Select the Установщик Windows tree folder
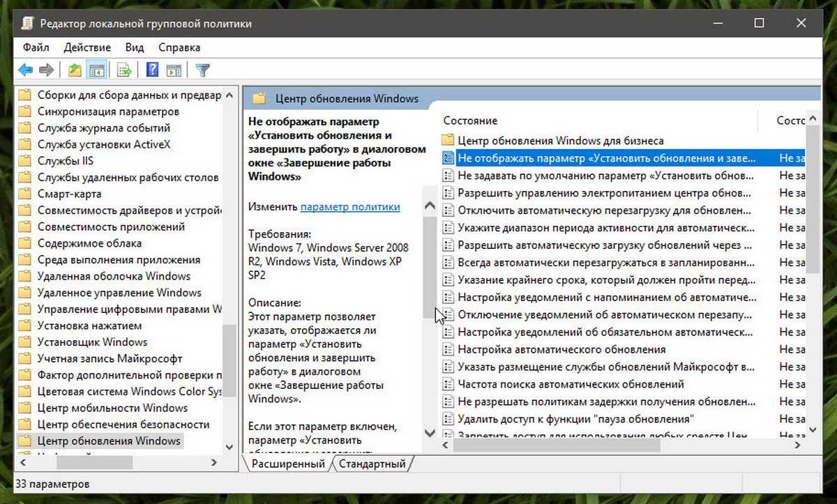 92,342
